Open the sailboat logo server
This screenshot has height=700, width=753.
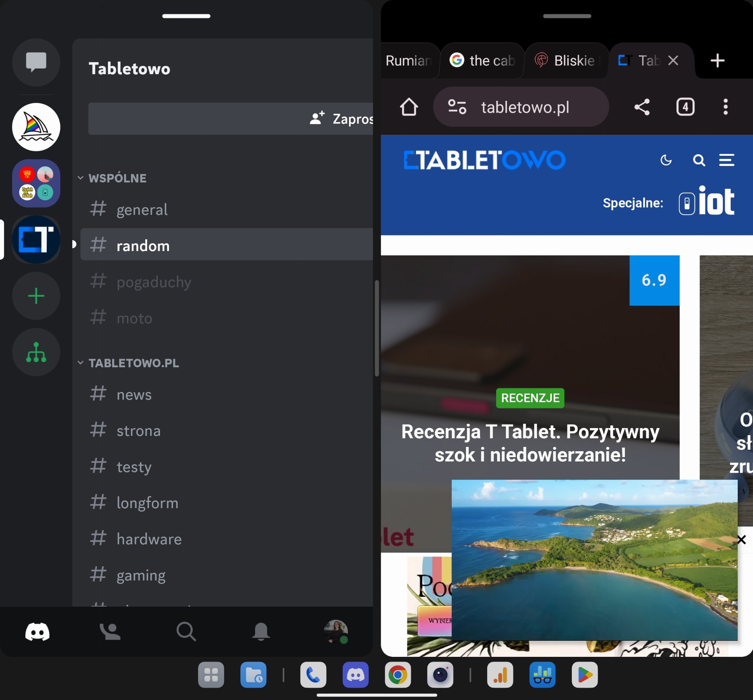tap(36, 127)
